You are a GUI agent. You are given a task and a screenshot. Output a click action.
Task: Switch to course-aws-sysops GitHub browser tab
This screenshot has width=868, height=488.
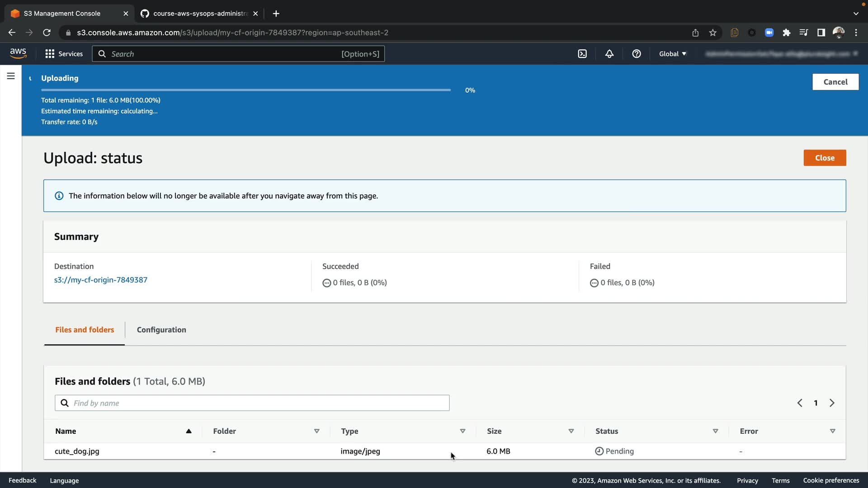pos(199,14)
